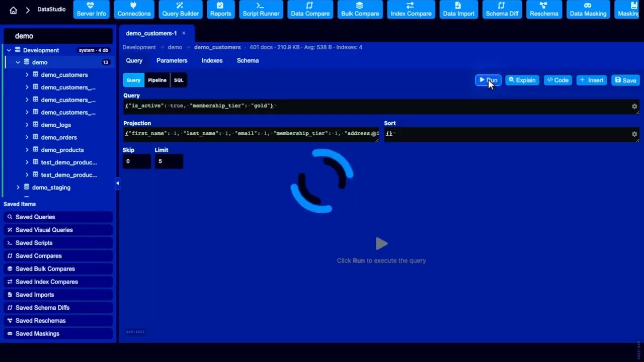Select Query mode toggle button

coord(133,80)
